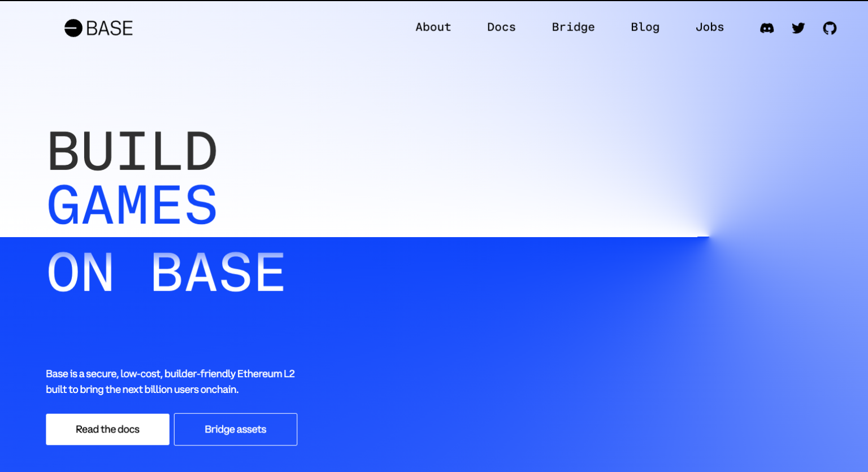Open the Docs section from the navbar
The height and width of the screenshot is (472, 868).
(x=501, y=27)
